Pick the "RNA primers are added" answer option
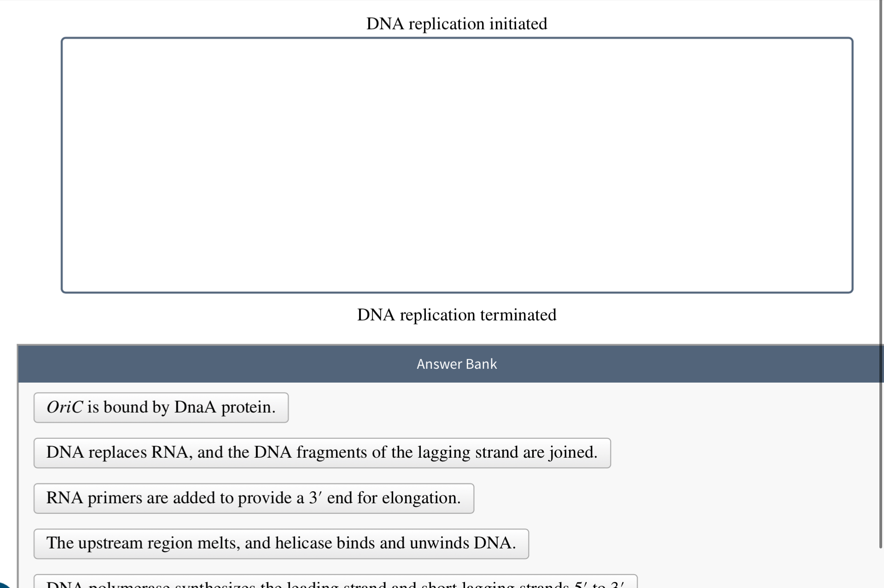 coord(253,498)
